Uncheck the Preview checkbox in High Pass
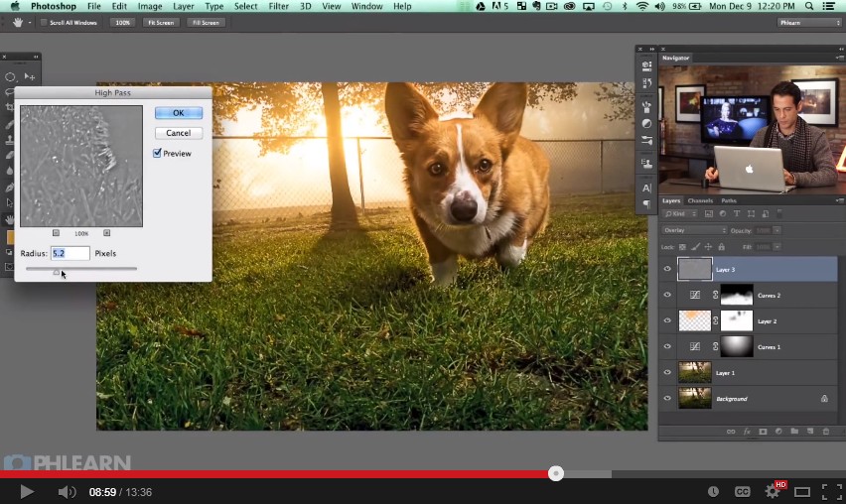The width and height of the screenshot is (846, 504). coord(157,153)
